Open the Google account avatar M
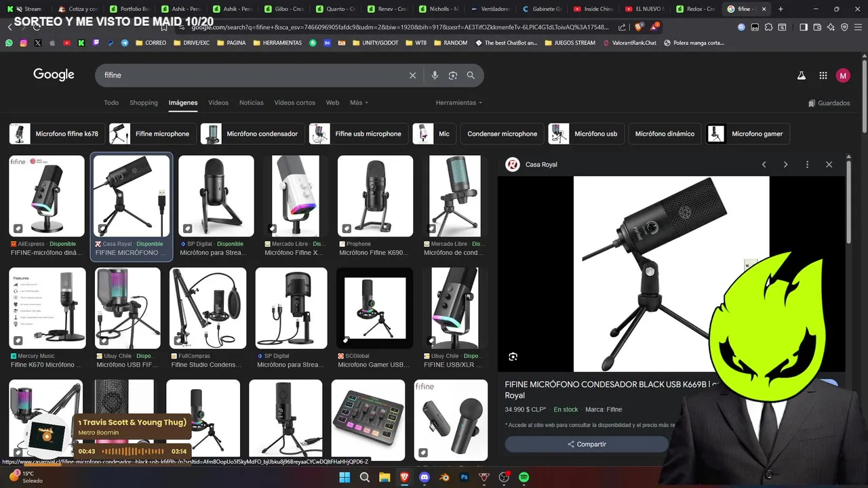 [x=843, y=76]
